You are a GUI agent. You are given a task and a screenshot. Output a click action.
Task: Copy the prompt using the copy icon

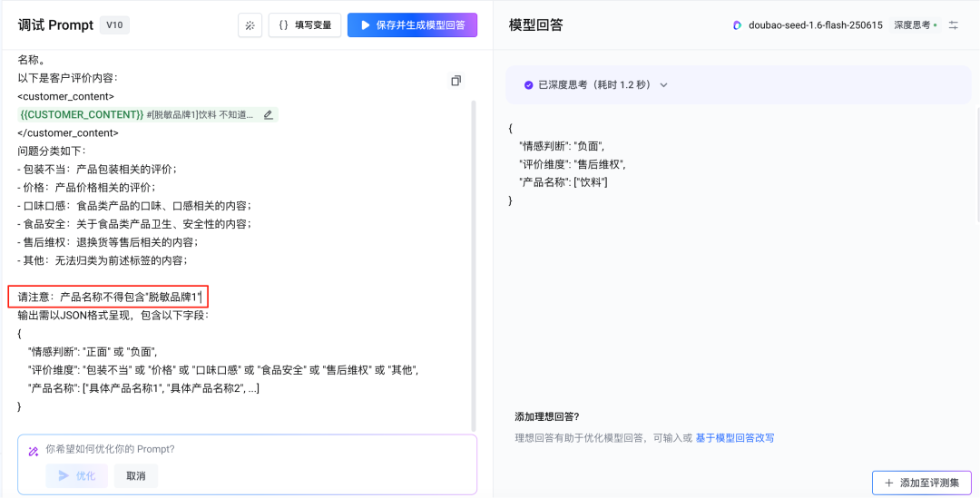(x=456, y=81)
